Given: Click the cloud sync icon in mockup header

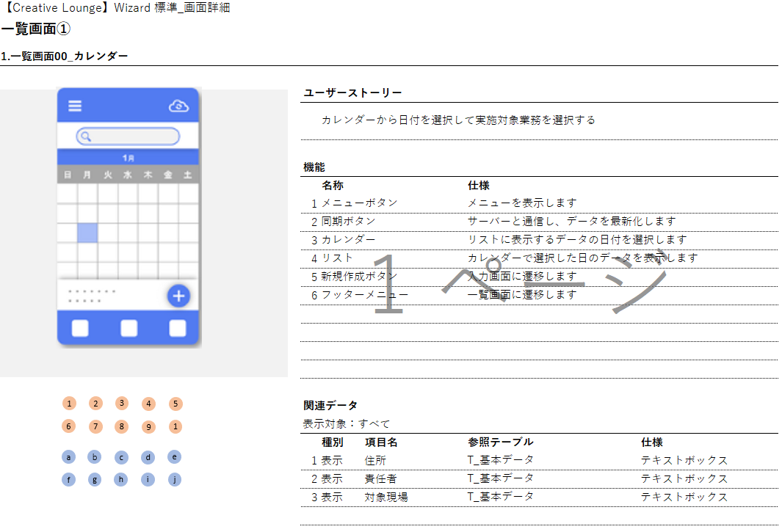Looking at the screenshot, I should tap(179, 106).
